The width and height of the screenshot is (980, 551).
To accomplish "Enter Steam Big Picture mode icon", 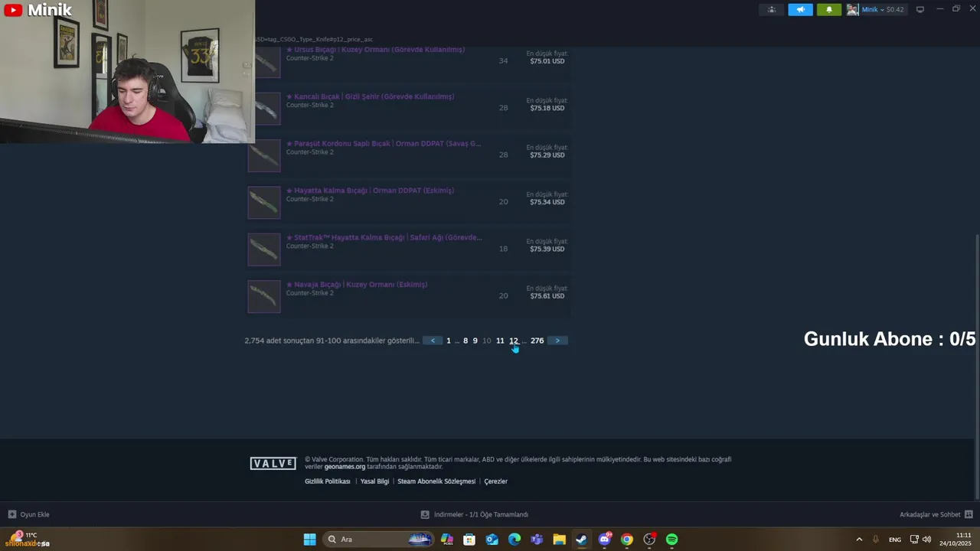I will click(x=920, y=9).
